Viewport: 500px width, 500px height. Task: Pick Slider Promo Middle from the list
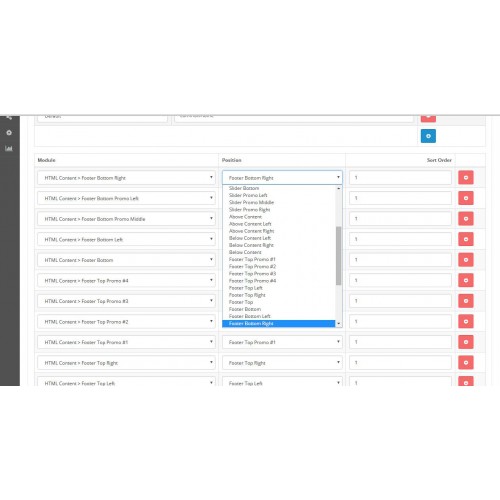click(x=251, y=202)
